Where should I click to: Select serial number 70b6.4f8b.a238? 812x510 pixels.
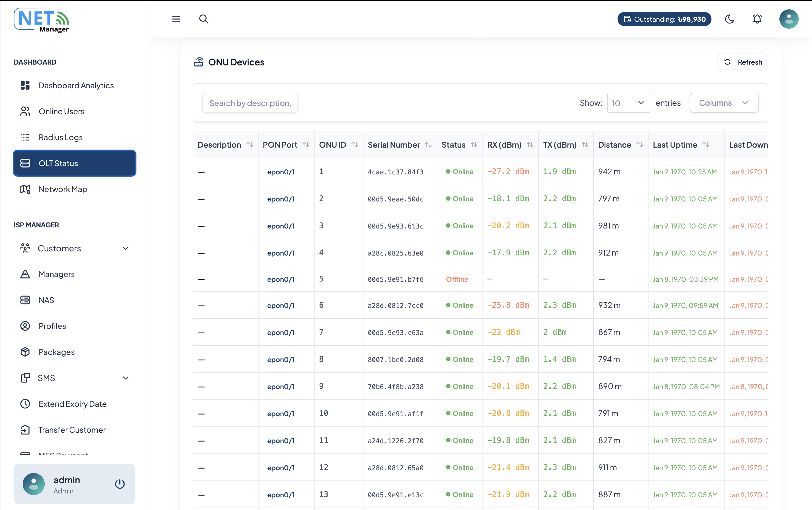pyautogui.click(x=396, y=387)
